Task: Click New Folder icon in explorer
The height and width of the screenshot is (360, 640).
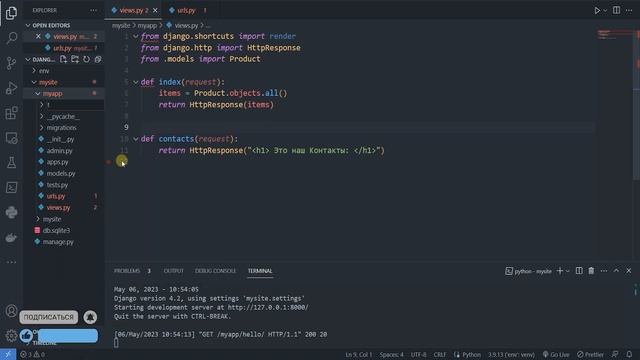Action: (75, 59)
